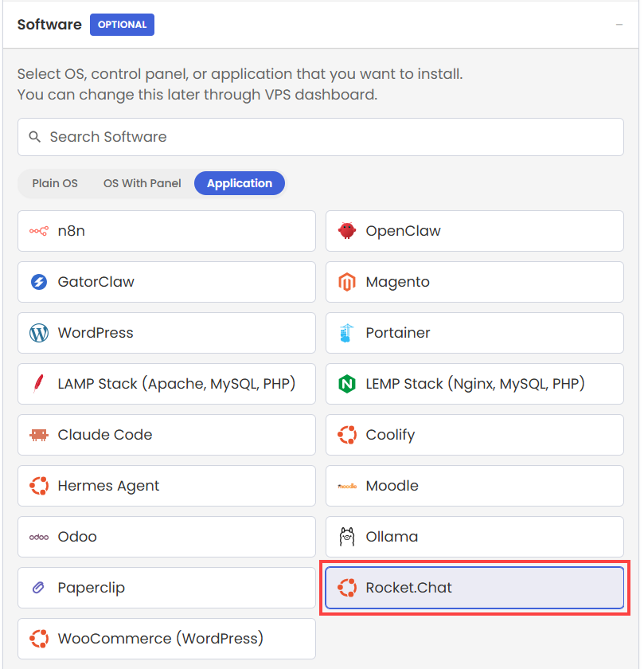Click the 'Software' section heading

click(49, 25)
